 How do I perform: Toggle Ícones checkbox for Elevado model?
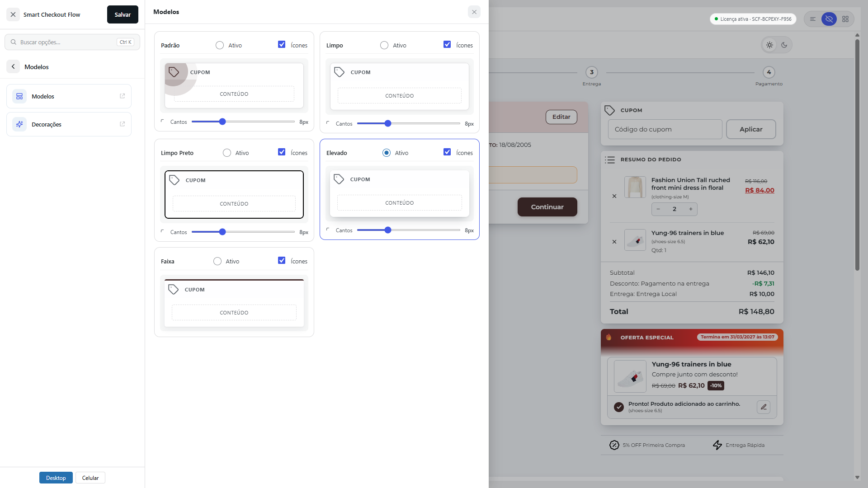pos(447,152)
